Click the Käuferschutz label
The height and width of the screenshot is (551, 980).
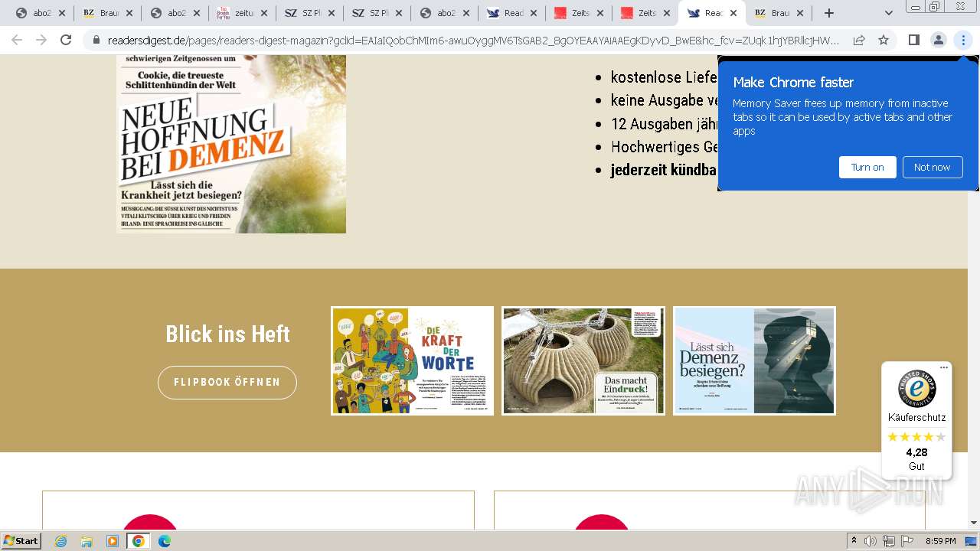click(x=916, y=417)
